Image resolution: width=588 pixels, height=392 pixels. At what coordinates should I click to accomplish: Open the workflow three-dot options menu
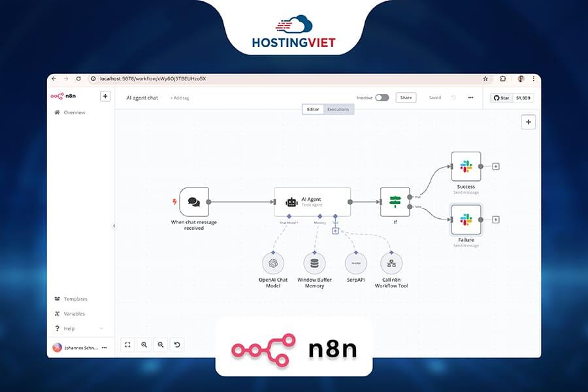(470, 97)
